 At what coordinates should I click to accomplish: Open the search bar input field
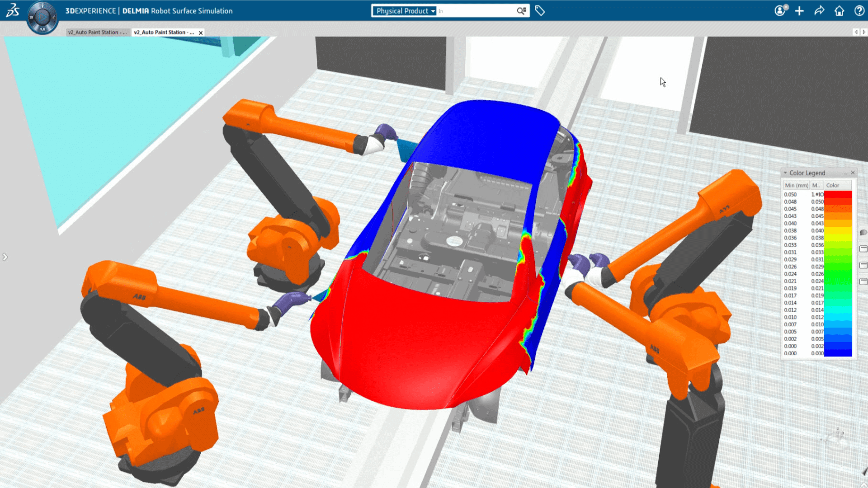pos(477,11)
